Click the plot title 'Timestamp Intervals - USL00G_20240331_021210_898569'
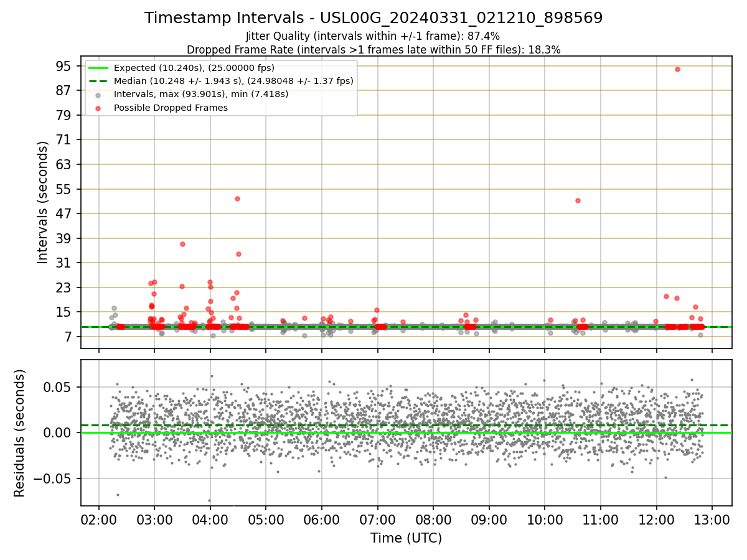The height and width of the screenshot is (560, 747). coord(374,18)
